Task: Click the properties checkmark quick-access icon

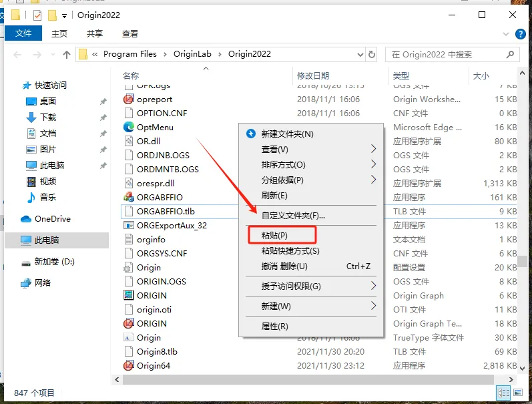Action: (x=37, y=15)
